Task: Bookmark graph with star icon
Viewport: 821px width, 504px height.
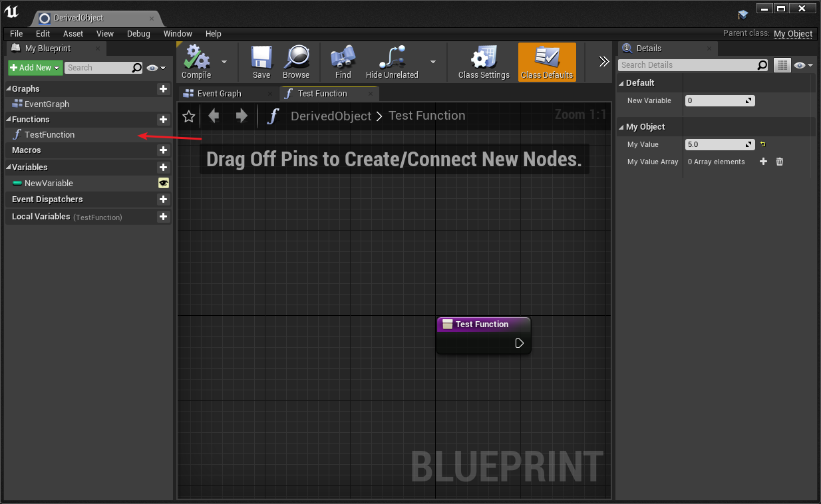Action: pos(189,116)
